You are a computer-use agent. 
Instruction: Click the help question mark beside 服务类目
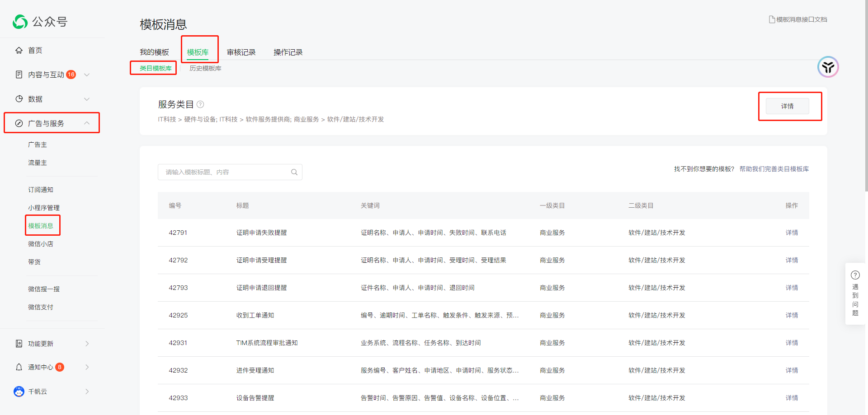[200, 104]
